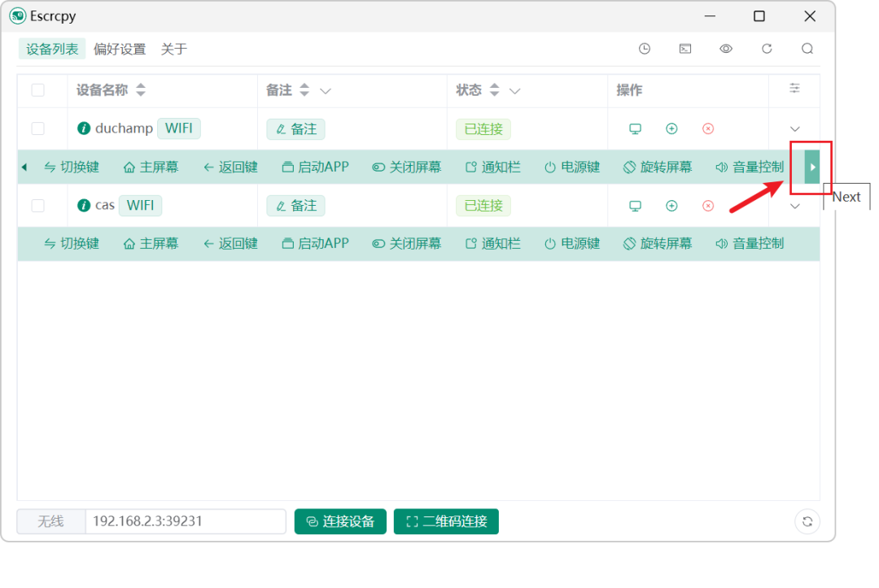Click 返回键 in cas control bar
The width and height of the screenshot is (879, 588).
click(230, 244)
